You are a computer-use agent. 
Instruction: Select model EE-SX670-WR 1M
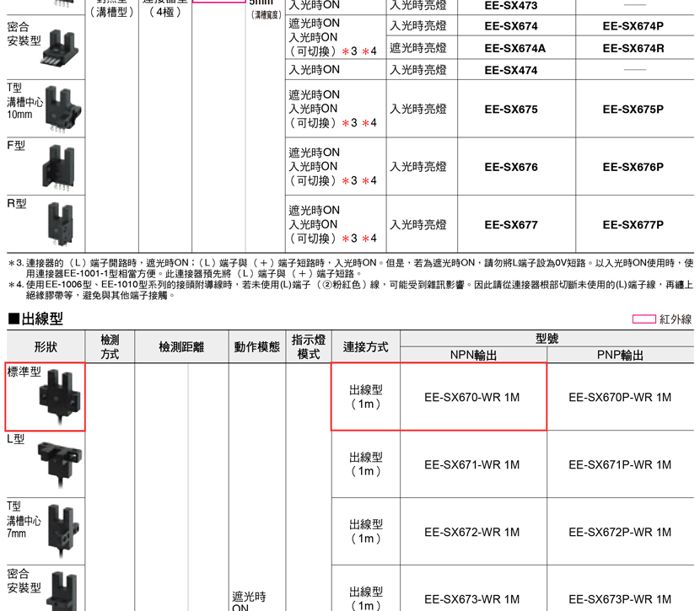click(x=472, y=398)
